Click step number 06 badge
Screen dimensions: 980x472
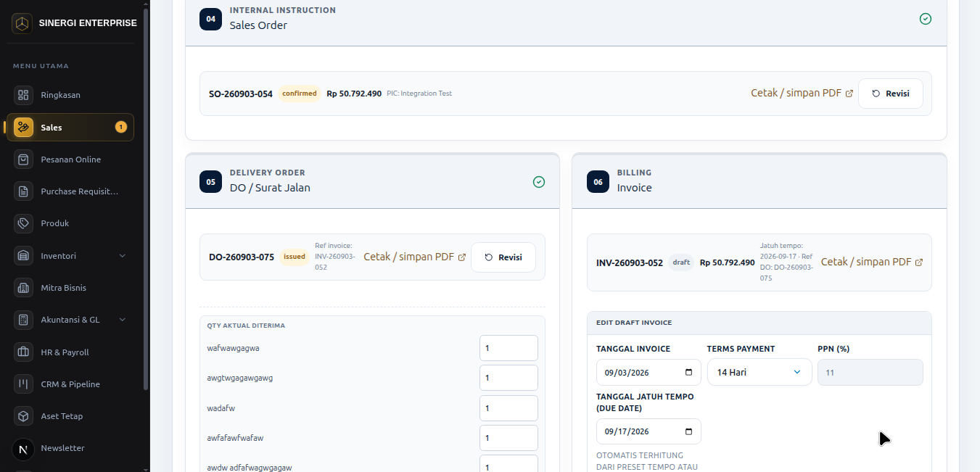coord(598,181)
